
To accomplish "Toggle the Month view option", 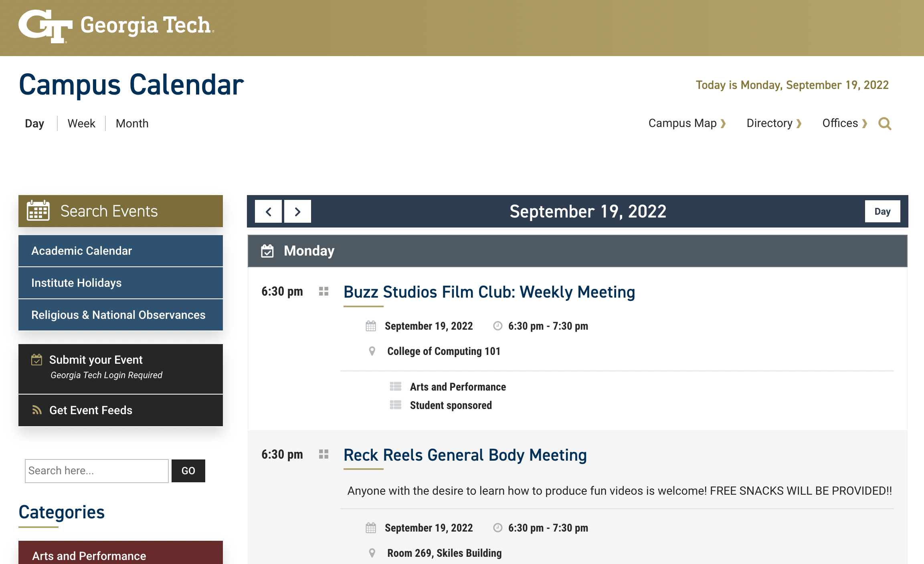I will 132,123.
